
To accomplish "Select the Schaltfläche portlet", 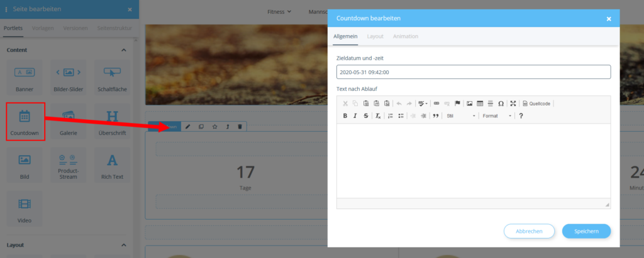I will pos(112,77).
